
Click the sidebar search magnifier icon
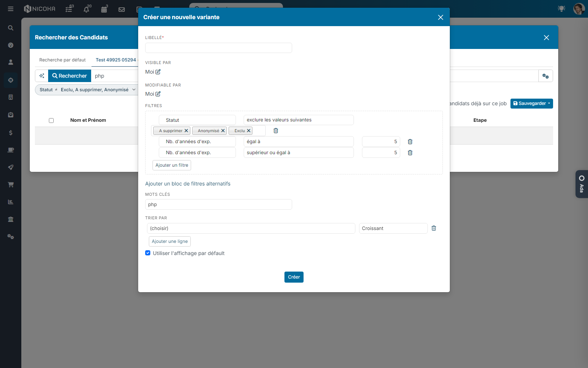11,28
